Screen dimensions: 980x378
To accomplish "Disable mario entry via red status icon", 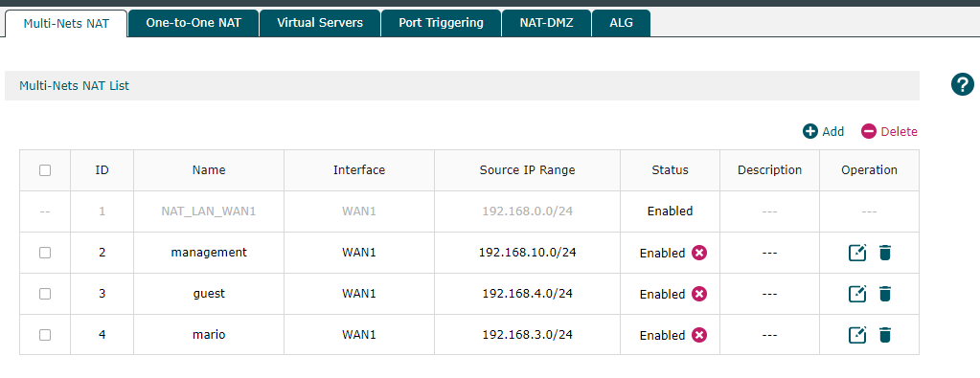I will pyautogui.click(x=699, y=335).
